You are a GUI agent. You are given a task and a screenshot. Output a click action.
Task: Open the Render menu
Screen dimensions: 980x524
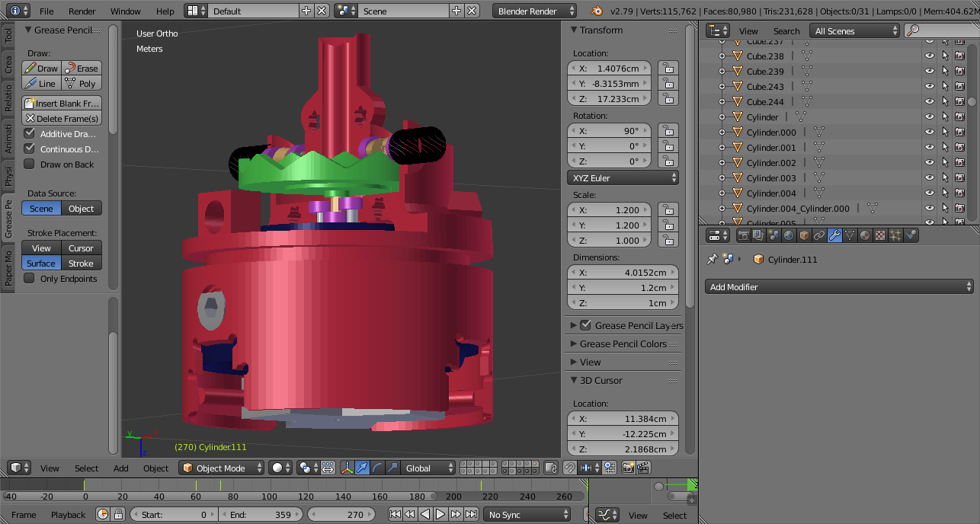click(82, 11)
